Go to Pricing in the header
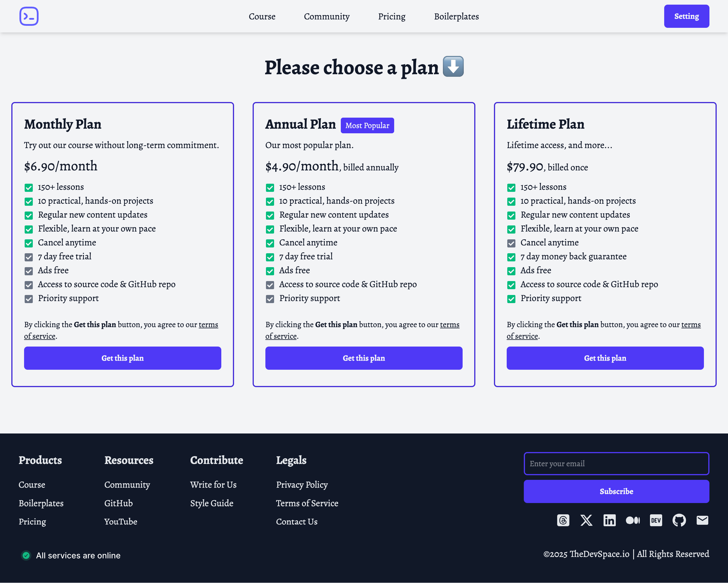The image size is (728, 583). pos(392,17)
